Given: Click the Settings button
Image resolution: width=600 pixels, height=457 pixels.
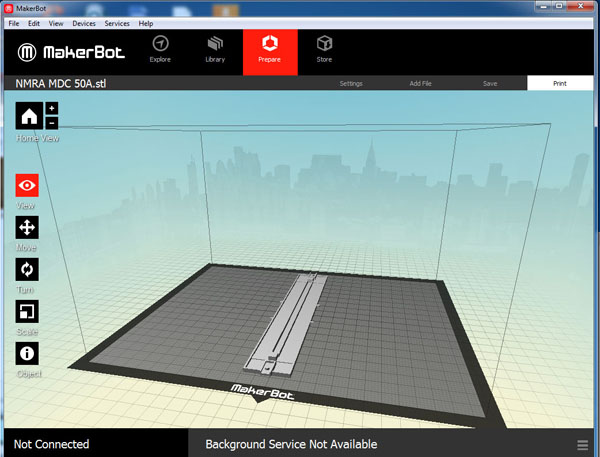Looking at the screenshot, I should (x=351, y=83).
